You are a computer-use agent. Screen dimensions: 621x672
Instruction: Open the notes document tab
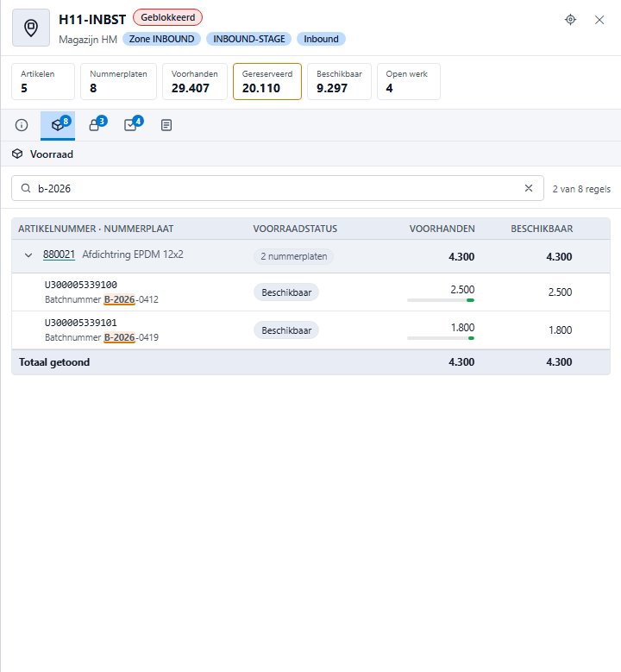(x=166, y=125)
